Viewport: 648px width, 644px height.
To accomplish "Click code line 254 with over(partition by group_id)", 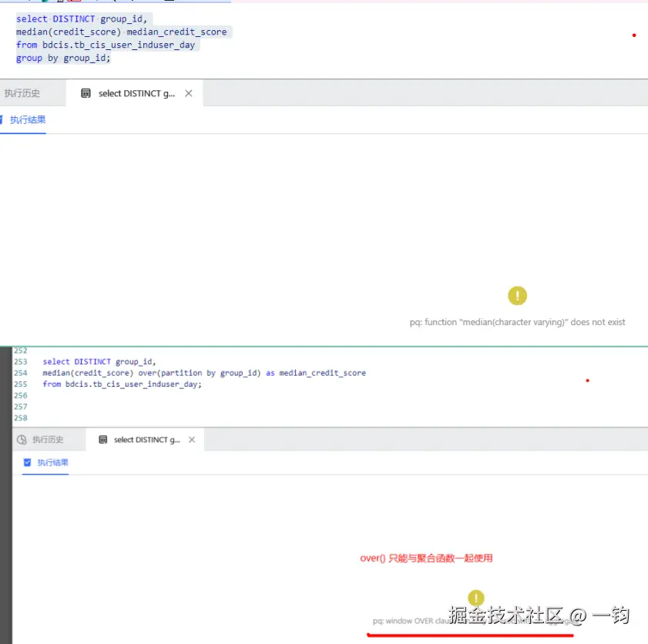I will click(x=204, y=373).
